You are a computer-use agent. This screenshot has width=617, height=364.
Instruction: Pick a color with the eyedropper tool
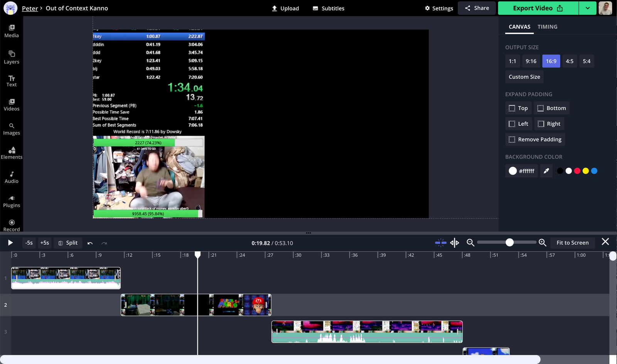[546, 170]
